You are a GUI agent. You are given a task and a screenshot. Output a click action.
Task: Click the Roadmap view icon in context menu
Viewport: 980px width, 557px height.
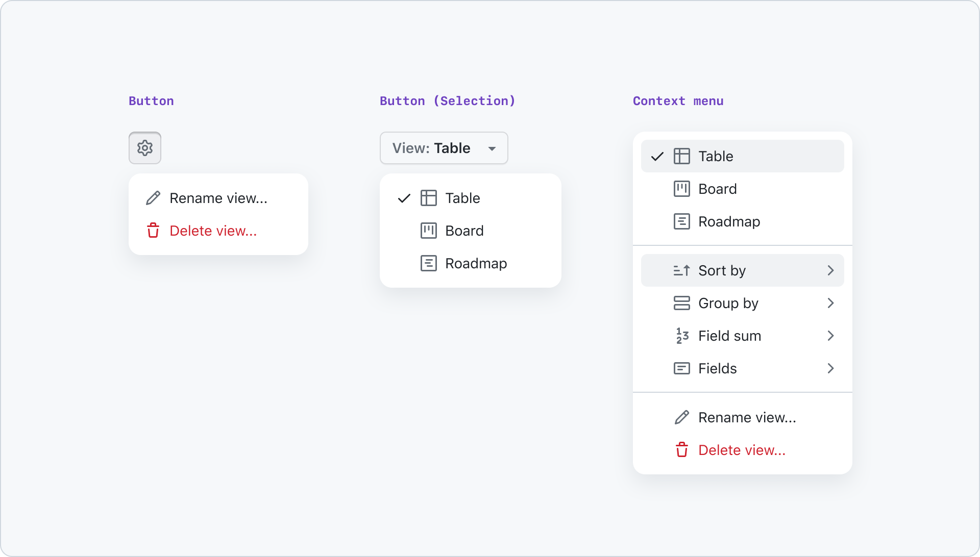(x=681, y=221)
